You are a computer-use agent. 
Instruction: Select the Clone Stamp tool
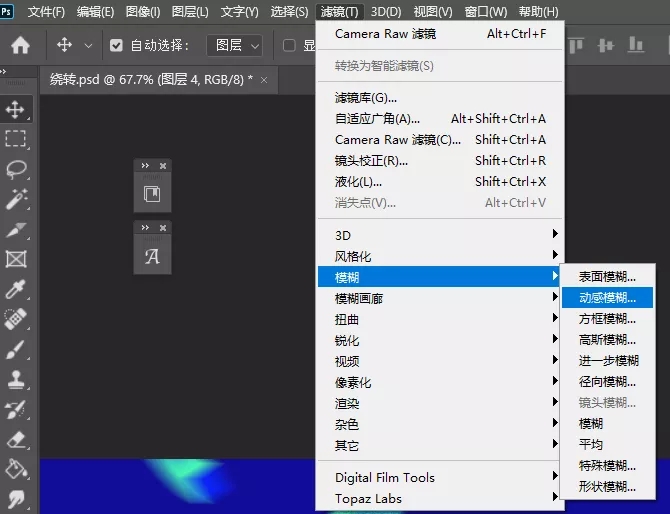[x=16, y=379]
